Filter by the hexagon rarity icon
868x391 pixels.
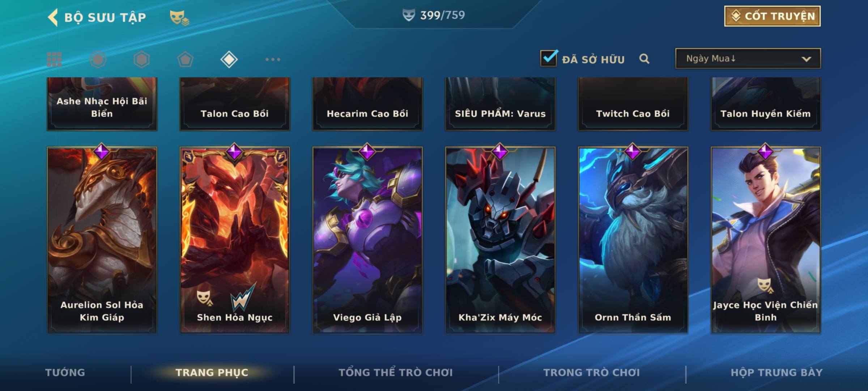tap(141, 59)
